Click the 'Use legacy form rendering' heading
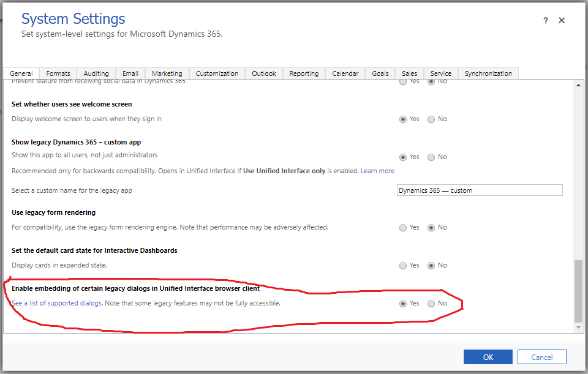Screen dimensions: 588x374 tap(54, 212)
